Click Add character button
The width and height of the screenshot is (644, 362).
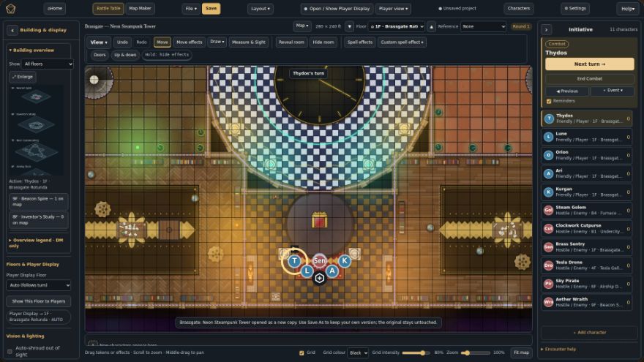tap(589, 333)
